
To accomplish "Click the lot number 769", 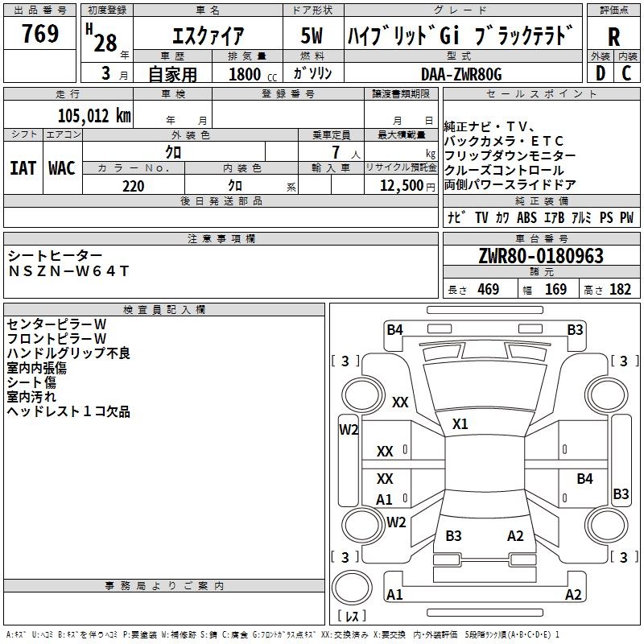I will (39, 34).
